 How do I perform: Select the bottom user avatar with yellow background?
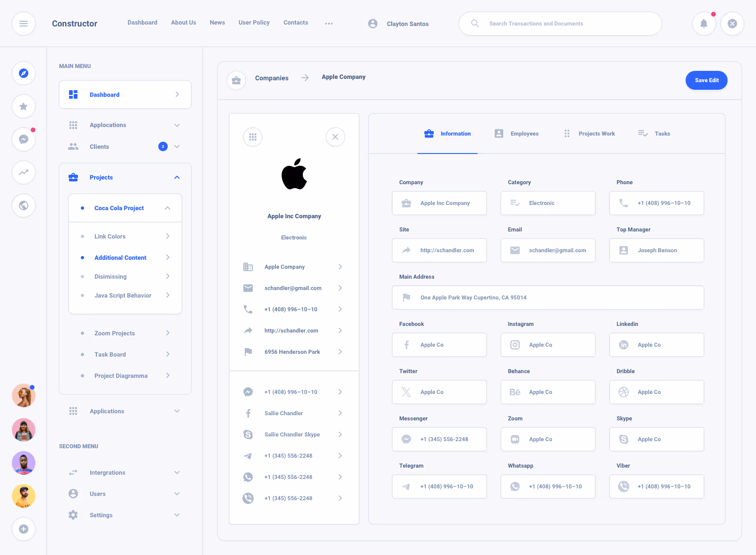coord(24,496)
